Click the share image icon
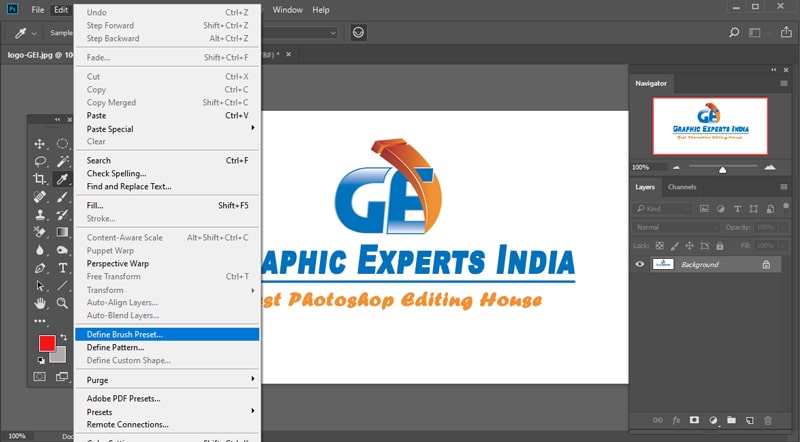Screen dimensions: 800x442 pos(786,32)
